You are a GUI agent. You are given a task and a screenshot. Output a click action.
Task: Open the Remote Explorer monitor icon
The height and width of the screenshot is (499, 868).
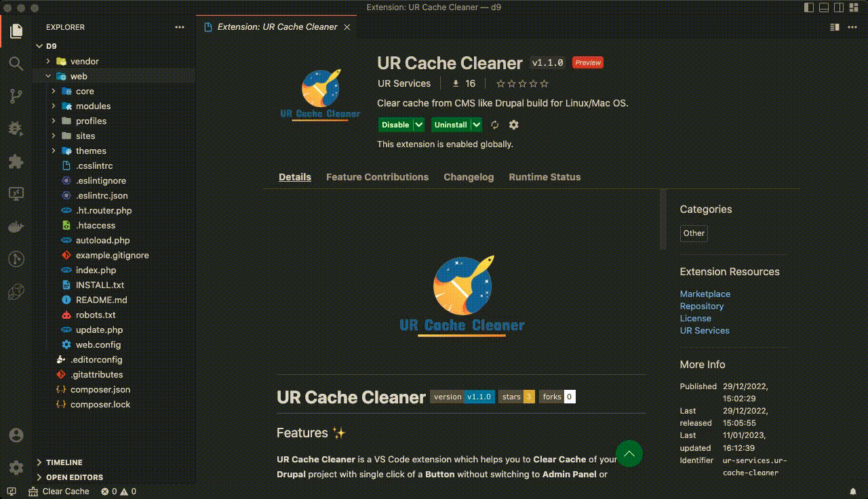(16, 194)
